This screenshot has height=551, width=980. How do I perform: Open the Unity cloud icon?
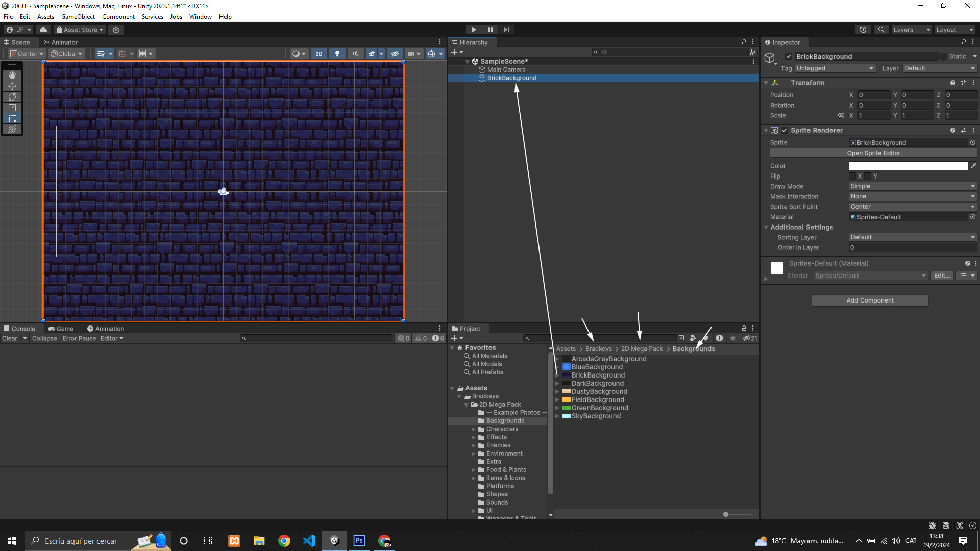[x=43, y=30]
